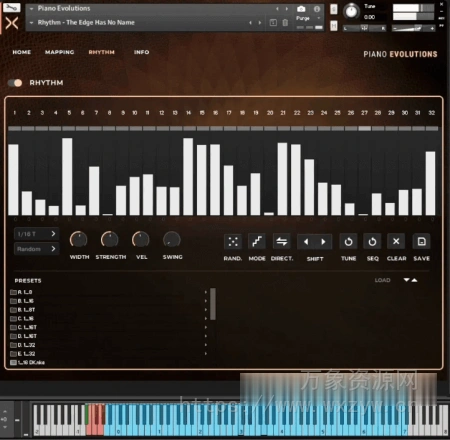Click the folder icon of A. preset
450x440 pixels.
point(13,292)
